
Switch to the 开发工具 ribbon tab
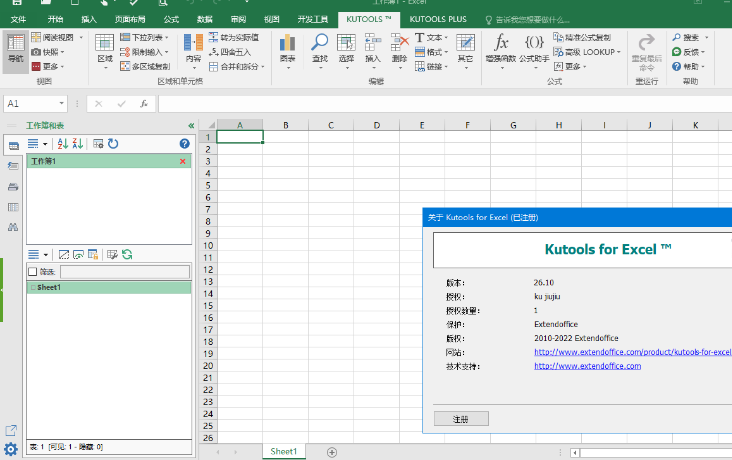(x=313, y=19)
